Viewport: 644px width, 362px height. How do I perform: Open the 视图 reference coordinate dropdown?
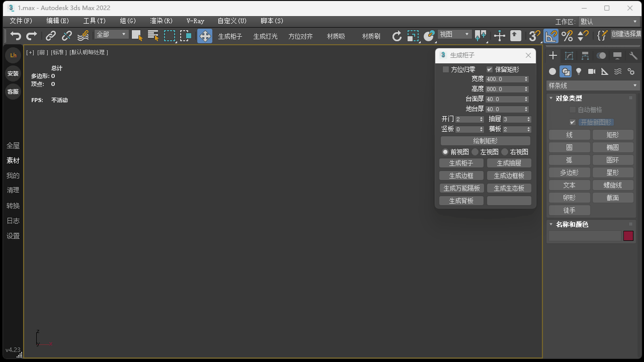coord(455,34)
